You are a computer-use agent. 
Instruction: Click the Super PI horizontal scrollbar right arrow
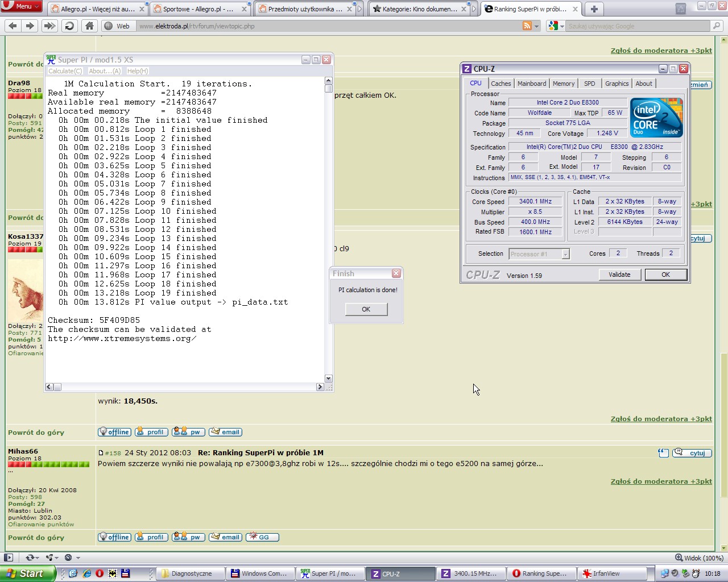tap(320, 387)
